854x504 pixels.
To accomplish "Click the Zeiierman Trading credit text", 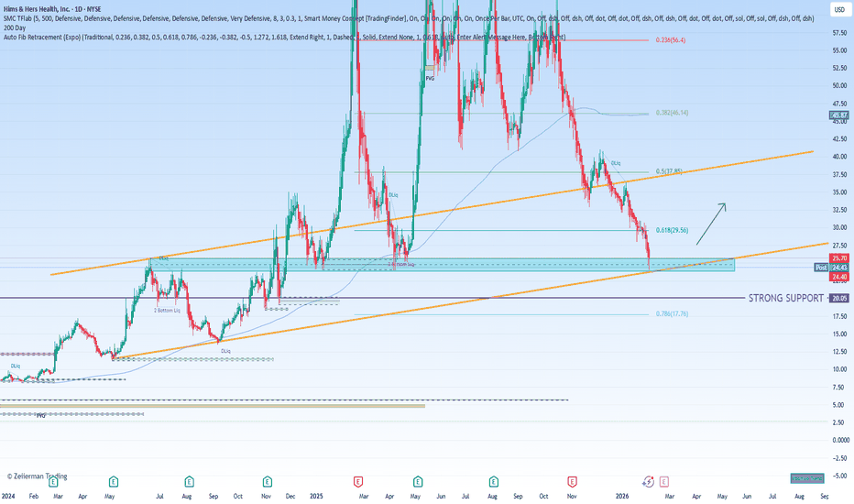I will pyautogui.click(x=37, y=477).
